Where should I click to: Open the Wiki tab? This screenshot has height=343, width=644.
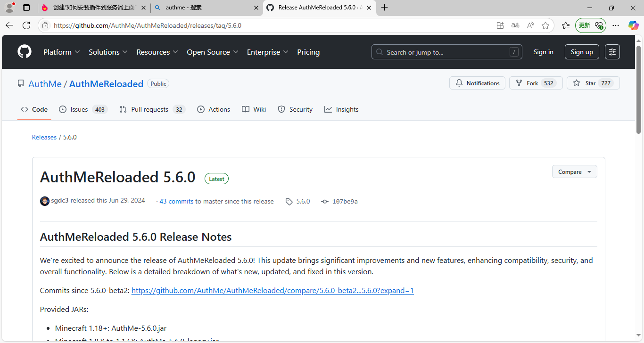254,109
